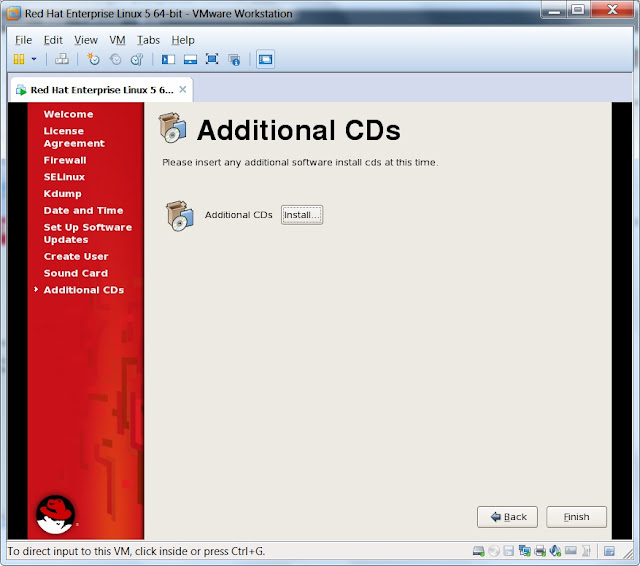Click the Revert to Snapshot icon

click(116, 59)
